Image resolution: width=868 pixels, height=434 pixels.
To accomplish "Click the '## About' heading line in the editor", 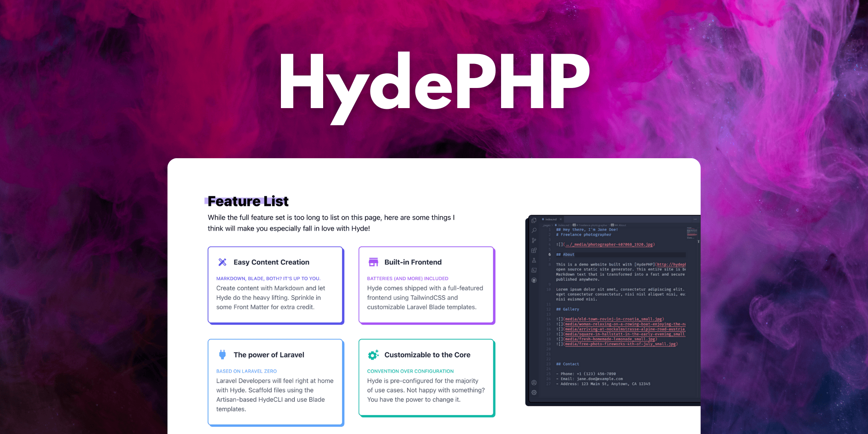I will point(565,254).
